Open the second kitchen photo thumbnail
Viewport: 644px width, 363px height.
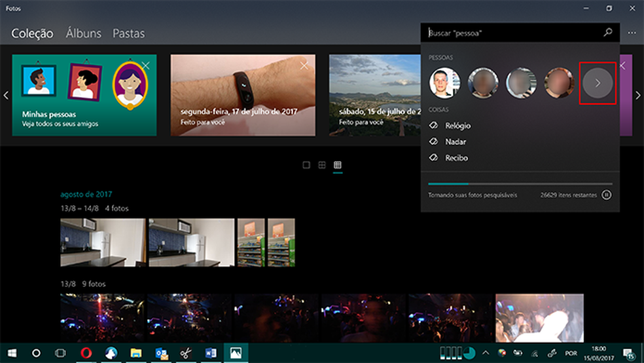[x=191, y=242]
